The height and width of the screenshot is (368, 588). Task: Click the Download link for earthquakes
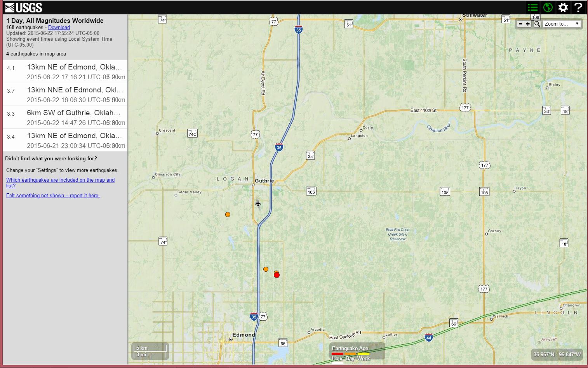coord(59,28)
